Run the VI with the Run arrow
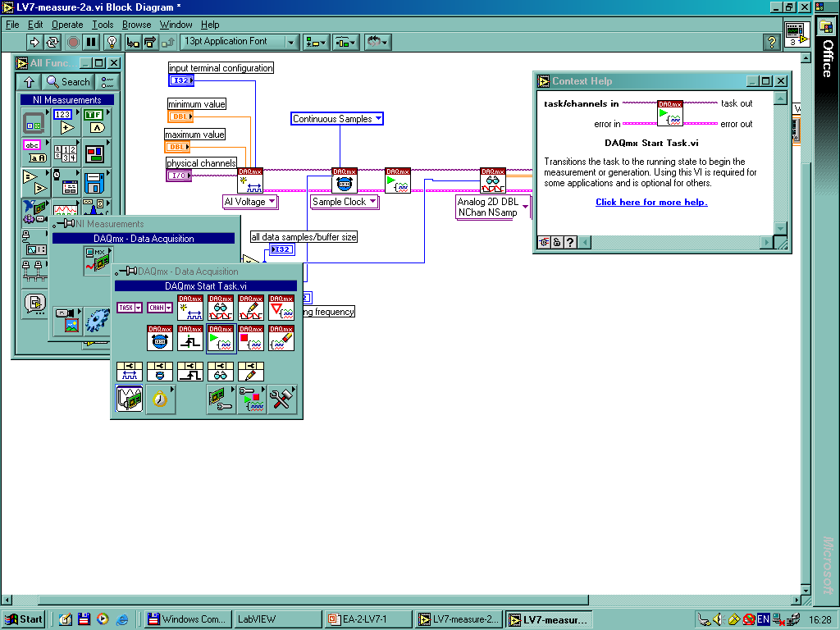The image size is (840, 630). (x=34, y=42)
